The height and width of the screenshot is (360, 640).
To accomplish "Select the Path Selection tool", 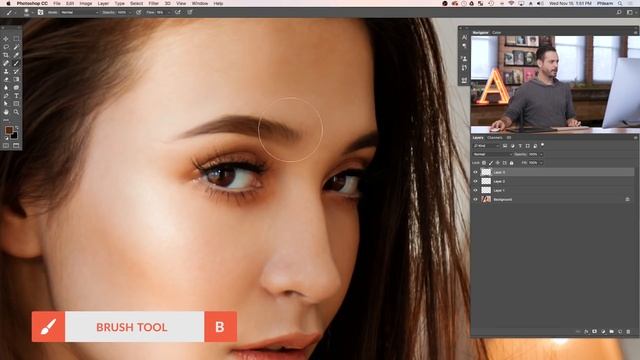I will (x=6, y=104).
